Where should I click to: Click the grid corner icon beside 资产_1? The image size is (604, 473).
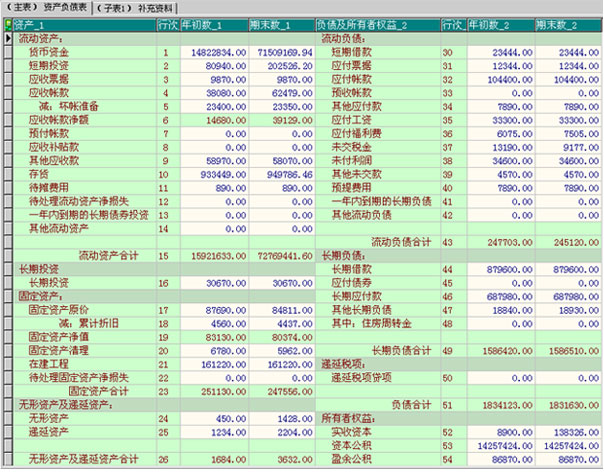(8, 25)
